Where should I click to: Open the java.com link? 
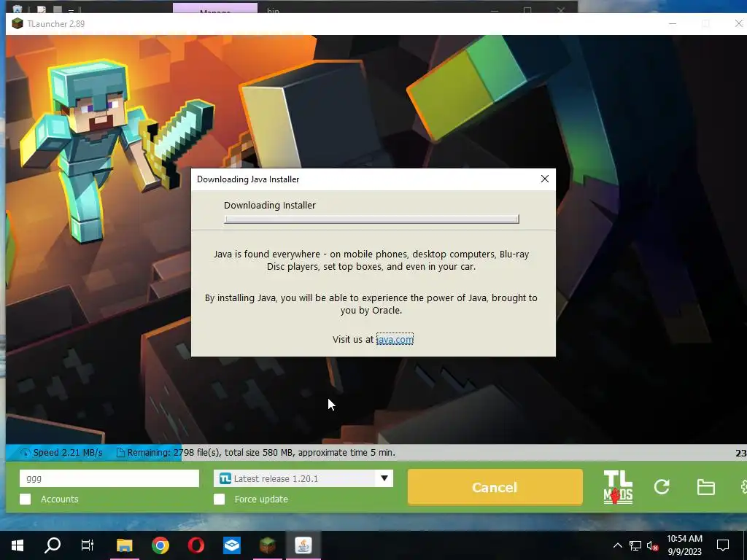395,340
